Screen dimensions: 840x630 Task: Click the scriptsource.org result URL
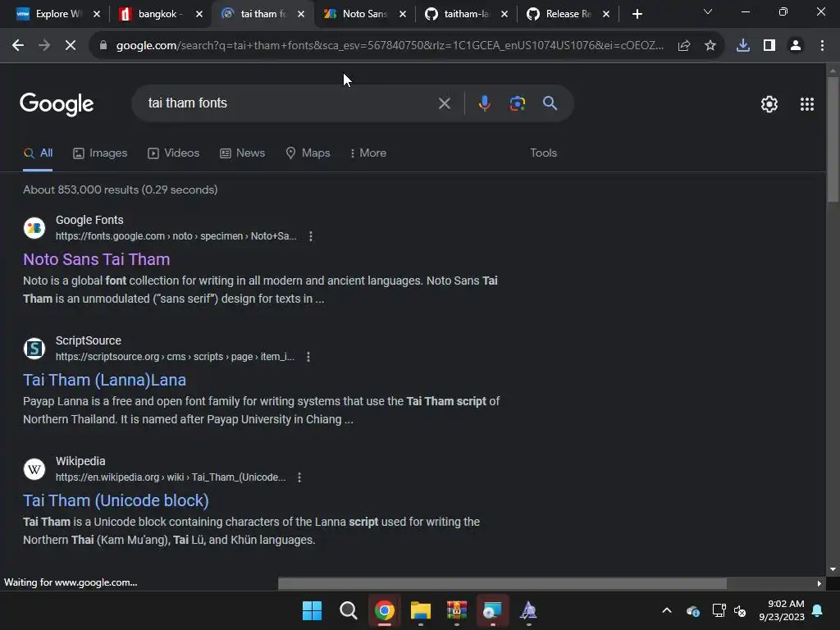coord(175,357)
